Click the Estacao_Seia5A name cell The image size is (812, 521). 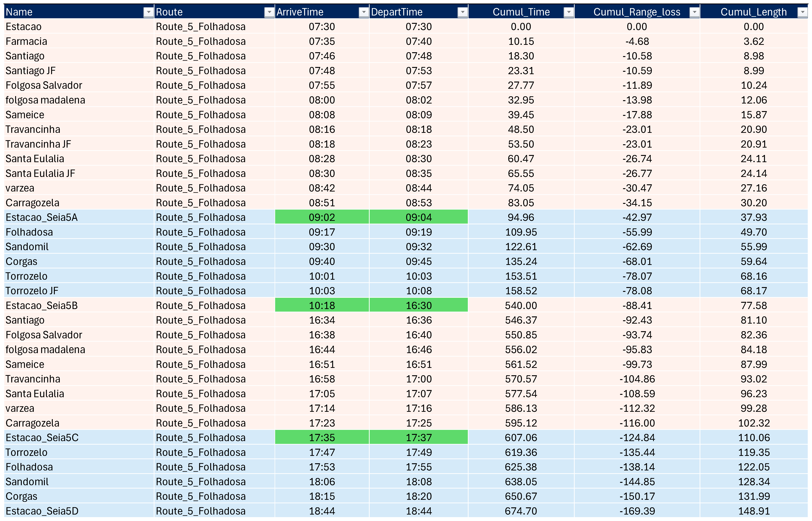coord(42,217)
